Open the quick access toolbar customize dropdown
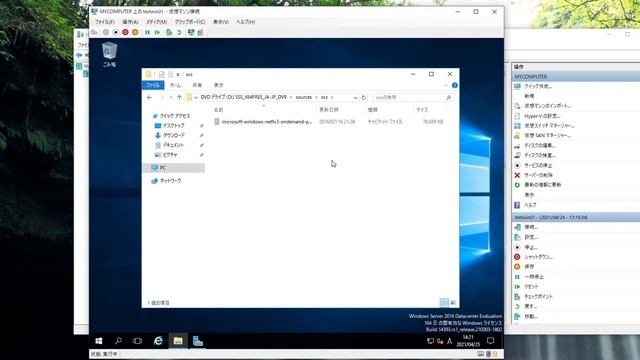Viewport: 640px width, 360px height. point(178,74)
